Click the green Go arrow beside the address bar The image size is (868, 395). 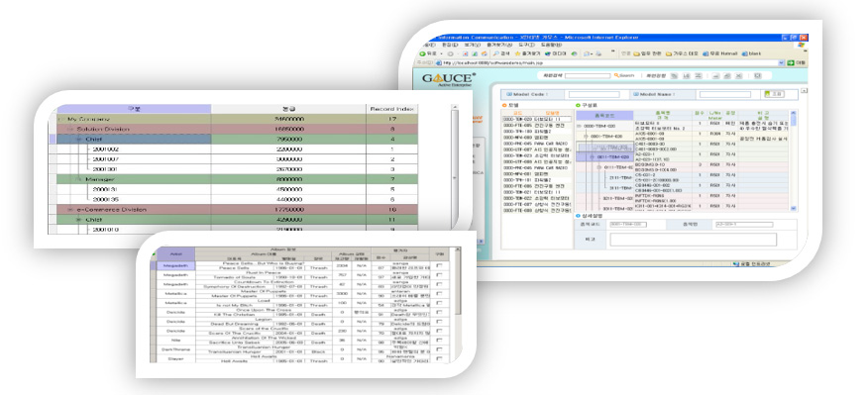[x=791, y=63]
